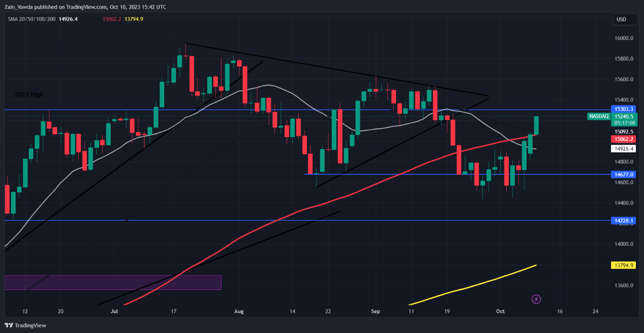The width and height of the screenshot is (644, 333).
Task: Click the green 15240.5 current price label
Action: click(625, 116)
